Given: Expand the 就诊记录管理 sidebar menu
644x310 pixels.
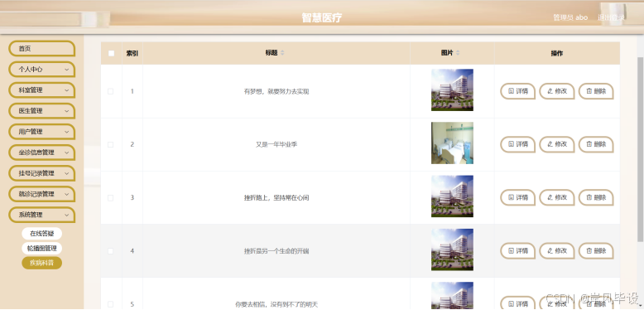Looking at the screenshot, I should [x=42, y=194].
